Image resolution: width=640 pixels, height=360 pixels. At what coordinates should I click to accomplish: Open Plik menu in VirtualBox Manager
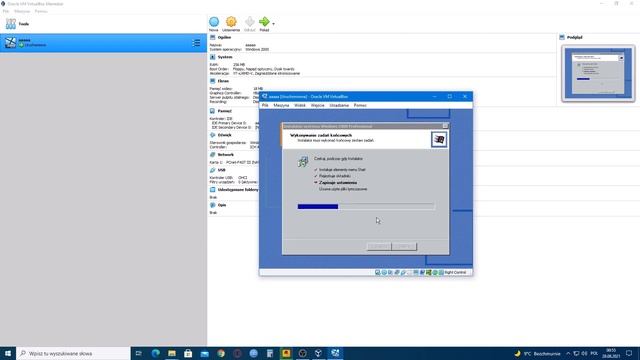tap(6, 11)
